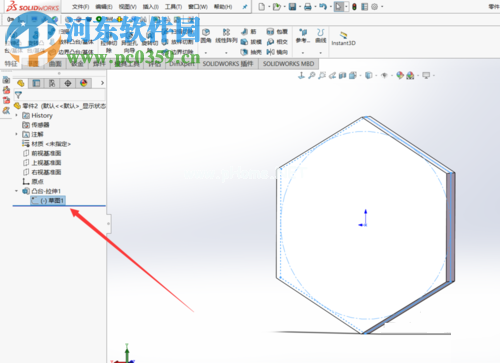Open dropdown arrow beside Save icon
This screenshot has width=500, height=363.
pyautogui.click(x=300, y=7)
